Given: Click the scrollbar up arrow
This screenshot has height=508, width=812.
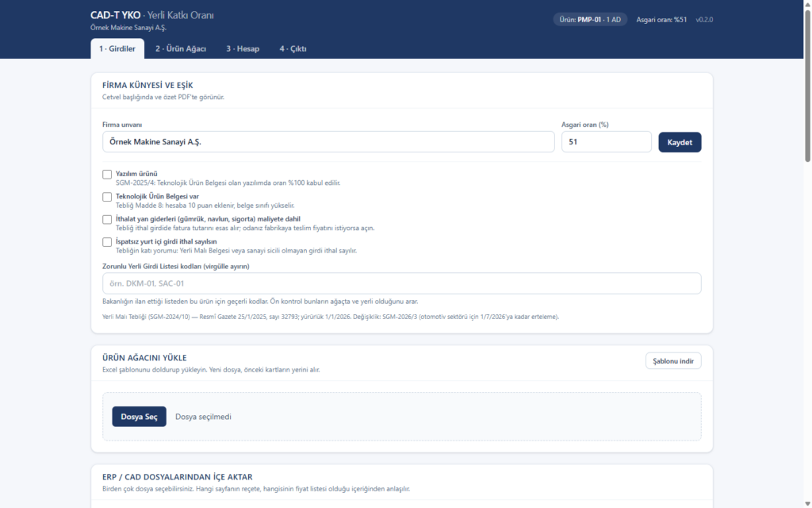Looking at the screenshot, I should point(807,4).
